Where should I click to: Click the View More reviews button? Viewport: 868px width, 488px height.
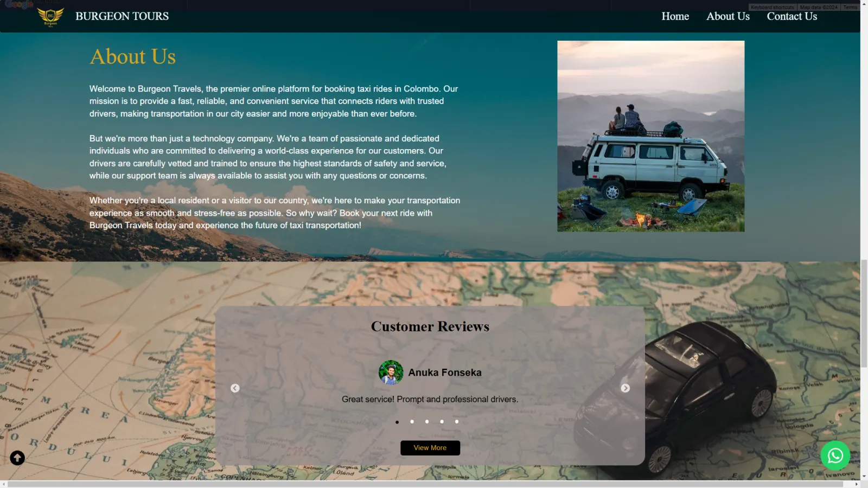[x=430, y=448]
